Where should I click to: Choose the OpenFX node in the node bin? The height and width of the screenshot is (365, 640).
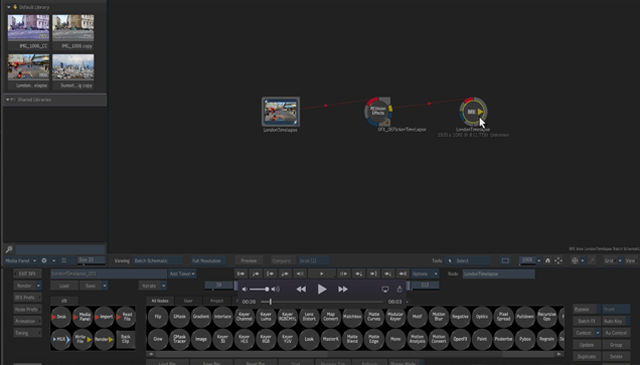(x=460, y=339)
